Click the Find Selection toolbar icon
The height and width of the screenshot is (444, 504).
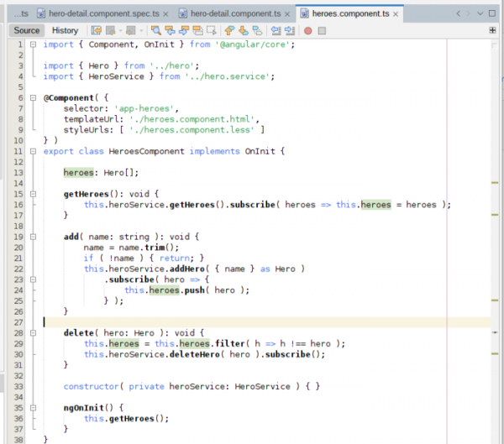pos(156,30)
